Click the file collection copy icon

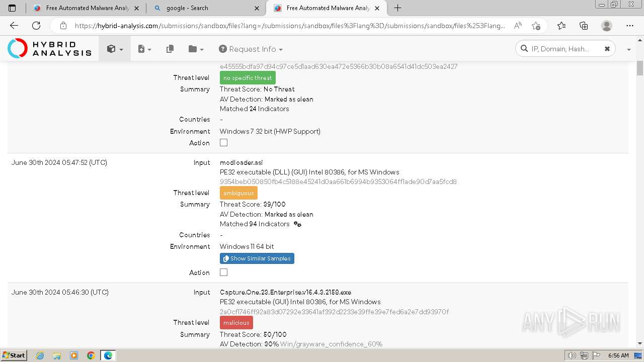[170, 49]
